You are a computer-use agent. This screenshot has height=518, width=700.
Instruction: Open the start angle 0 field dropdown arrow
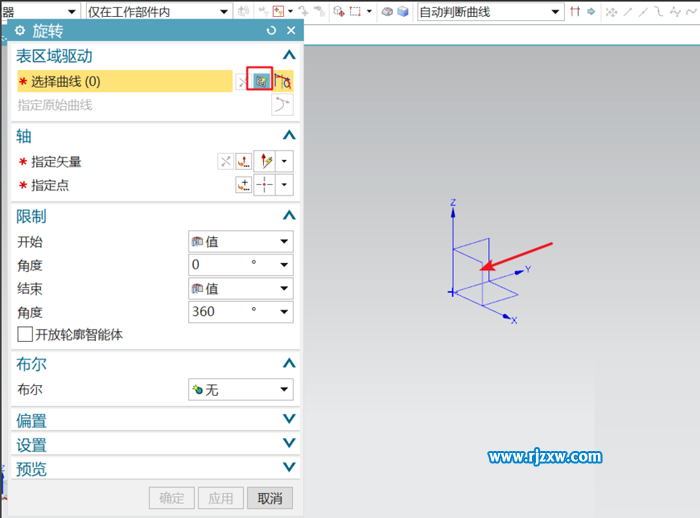(284, 265)
